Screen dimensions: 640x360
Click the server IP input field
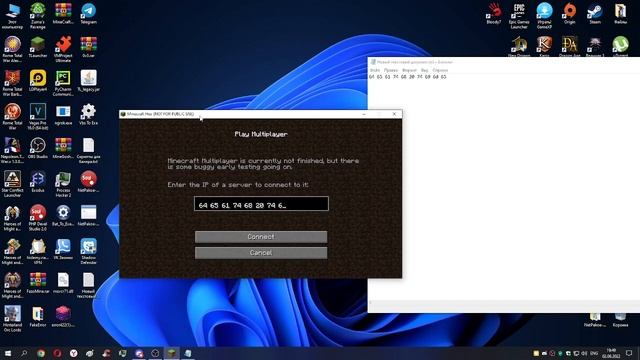pyautogui.click(x=261, y=204)
